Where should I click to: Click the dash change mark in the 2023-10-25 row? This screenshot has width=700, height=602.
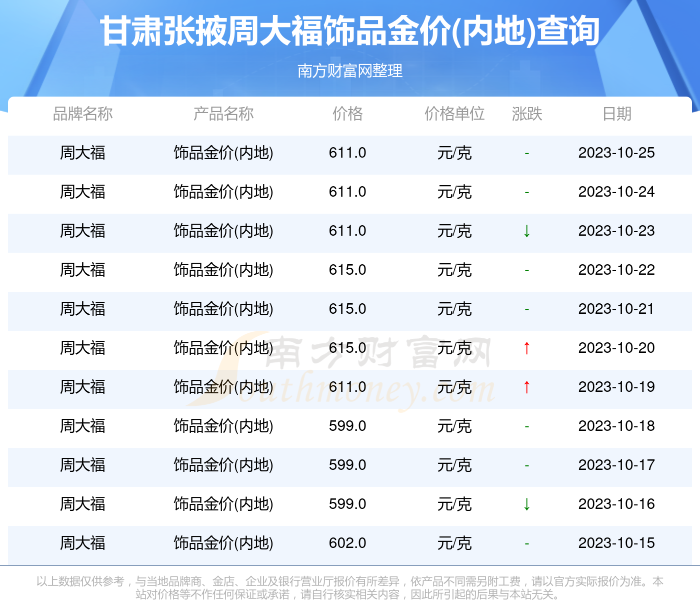(527, 153)
